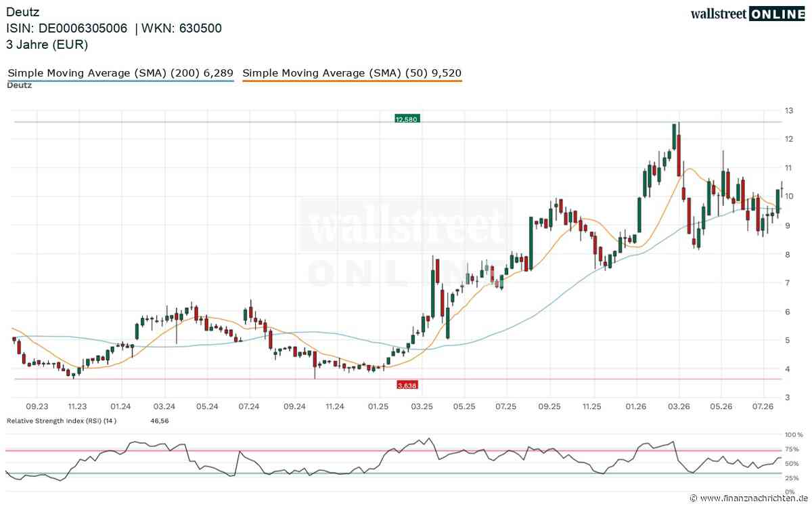The height and width of the screenshot is (508, 812).
Task: Click the RSI value 46,56
Action: 160,421
